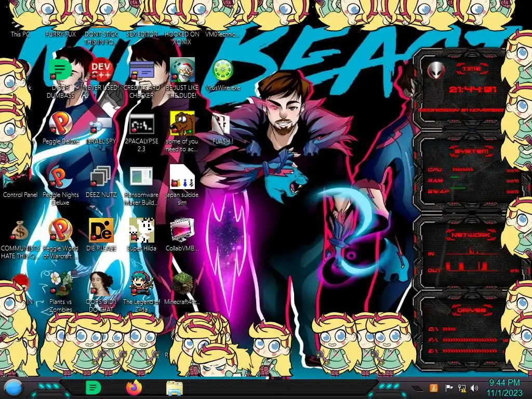Screen dimensions: 532x399
Task: Open the CollabVMB monitor icon
Action: tap(182, 230)
